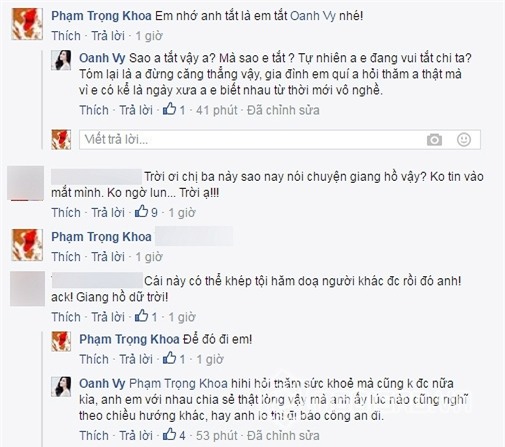Click the mentioned 'Phạm Trọng Khoa' in Oanh Vy's last reply

coord(178,383)
